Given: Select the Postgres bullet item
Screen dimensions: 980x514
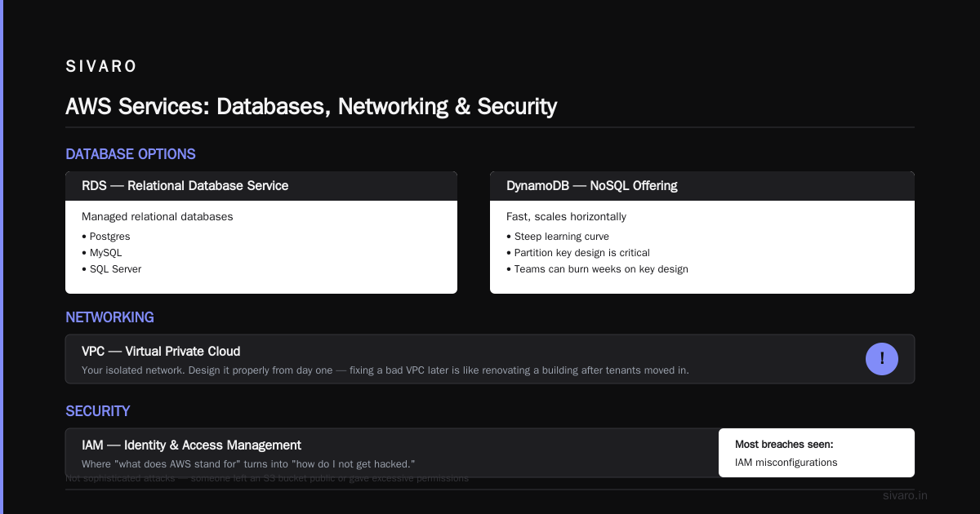Looking at the screenshot, I should click(x=106, y=237).
